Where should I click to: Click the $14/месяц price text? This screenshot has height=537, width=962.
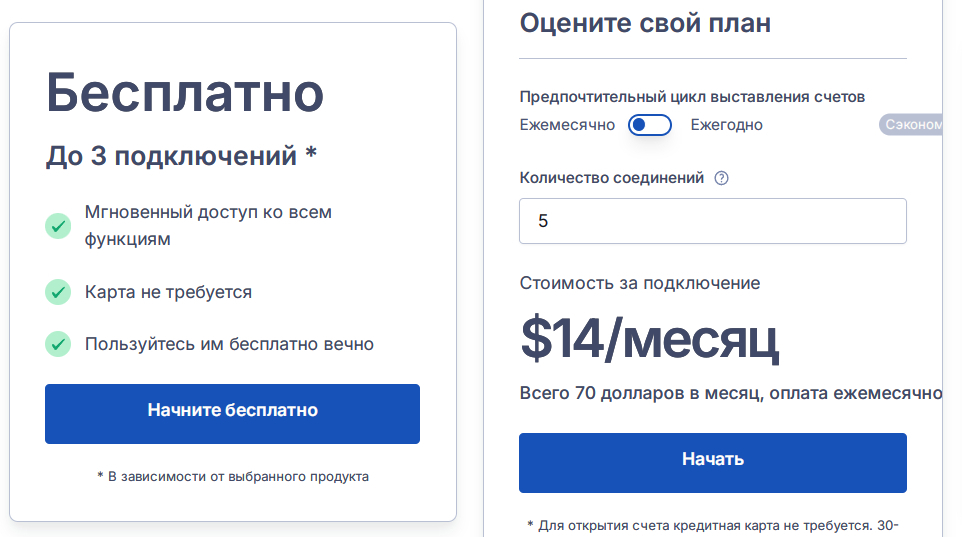tap(650, 339)
